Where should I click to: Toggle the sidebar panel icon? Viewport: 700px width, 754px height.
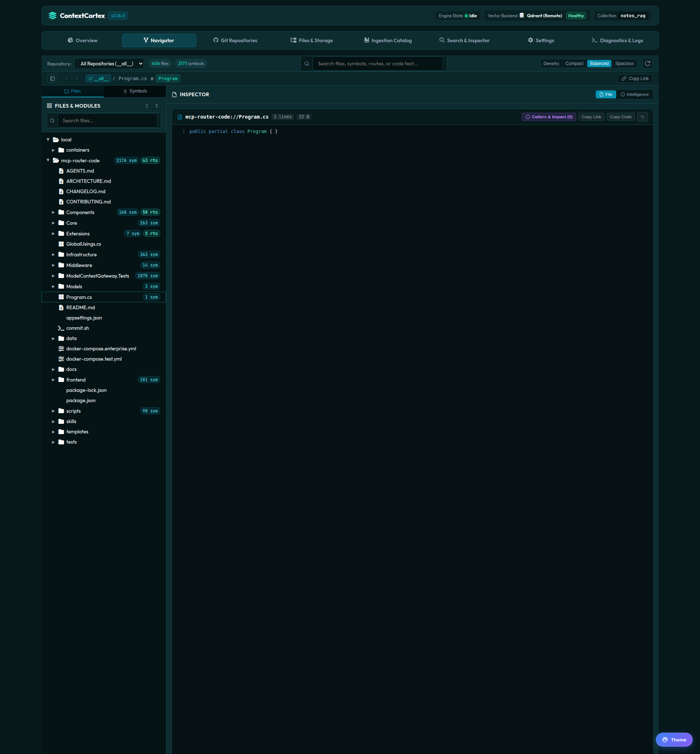coord(53,78)
